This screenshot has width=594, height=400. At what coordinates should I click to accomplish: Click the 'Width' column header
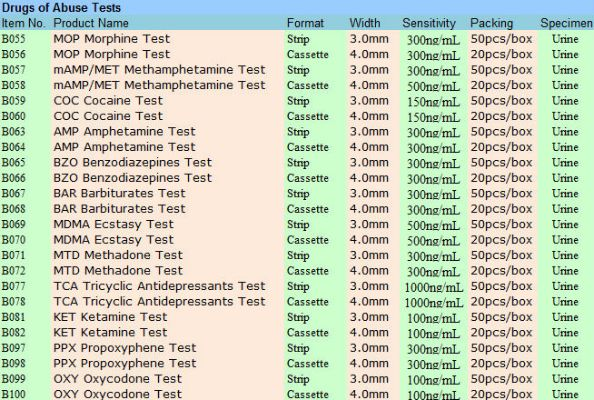pyautogui.click(x=365, y=23)
